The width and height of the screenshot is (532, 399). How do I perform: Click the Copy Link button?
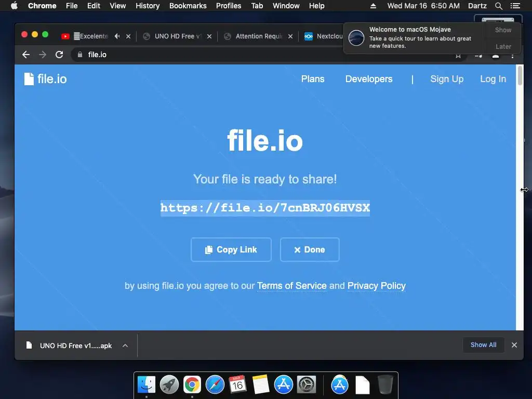click(231, 250)
